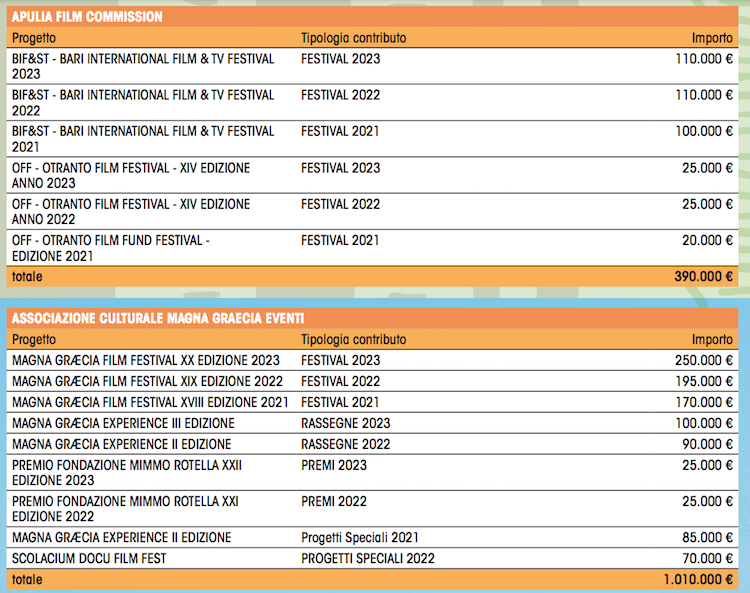The width and height of the screenshot is (750, 593).
Task: Click RASSEGNE 2022 contribution type
Action: click(345, 444)
